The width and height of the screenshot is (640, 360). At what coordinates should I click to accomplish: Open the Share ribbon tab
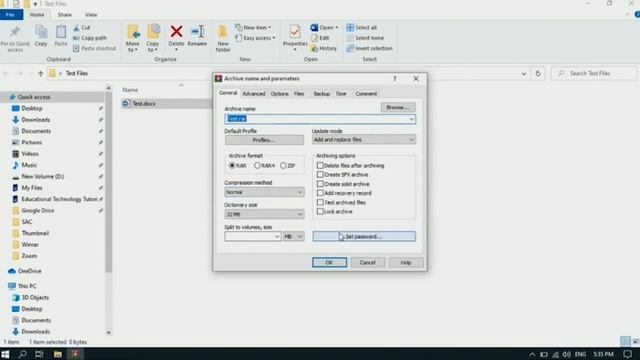(64, 15)
